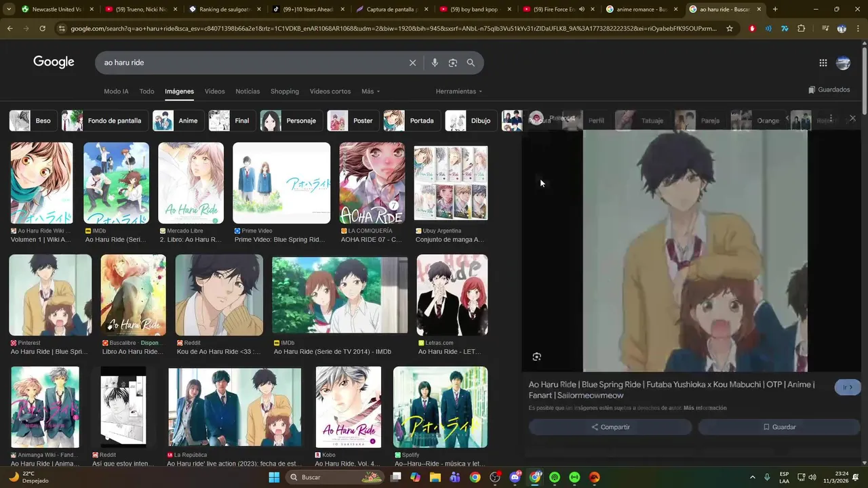Open the Windows Start menu

click(x=274, y=477)
